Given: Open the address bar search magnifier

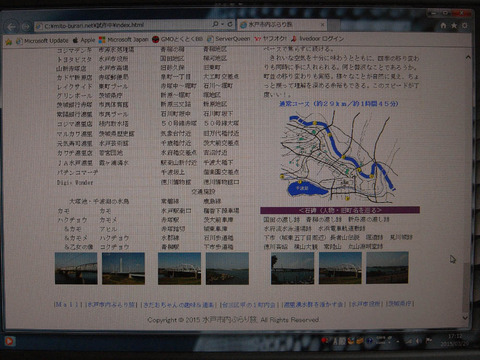Looking at the screenshot, I should click(x=216, y=24).
